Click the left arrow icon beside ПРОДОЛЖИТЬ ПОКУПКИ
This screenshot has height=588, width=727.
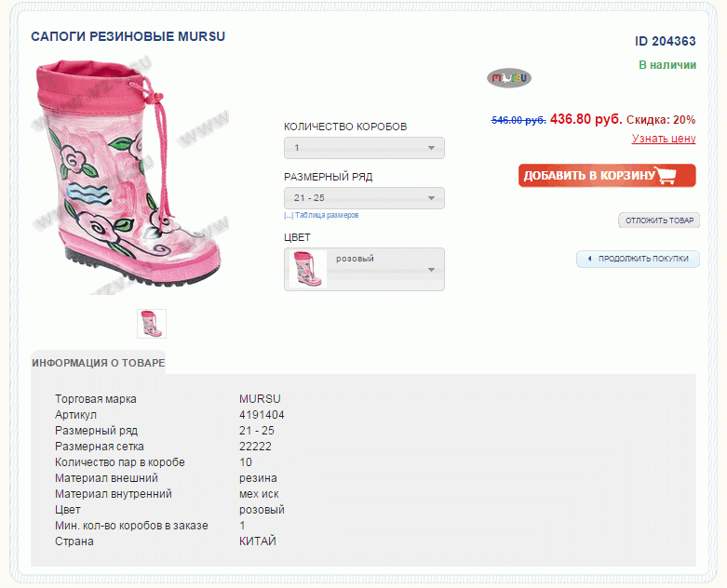coord(589,259)
